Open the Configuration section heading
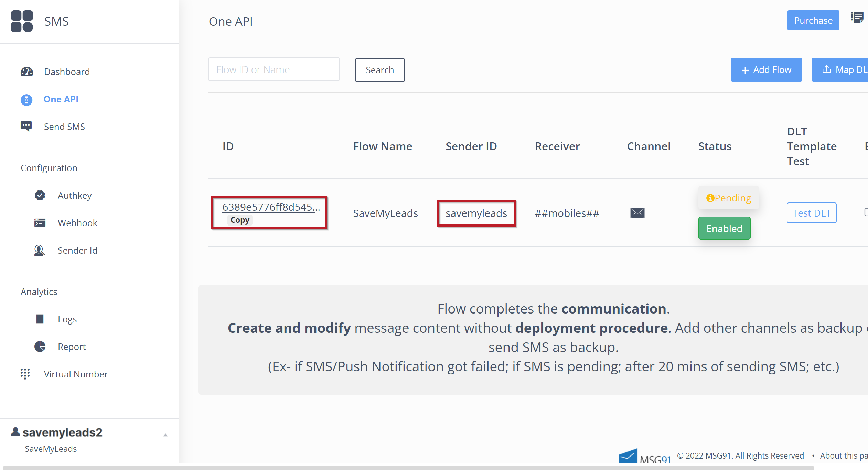 click(49, 168)
